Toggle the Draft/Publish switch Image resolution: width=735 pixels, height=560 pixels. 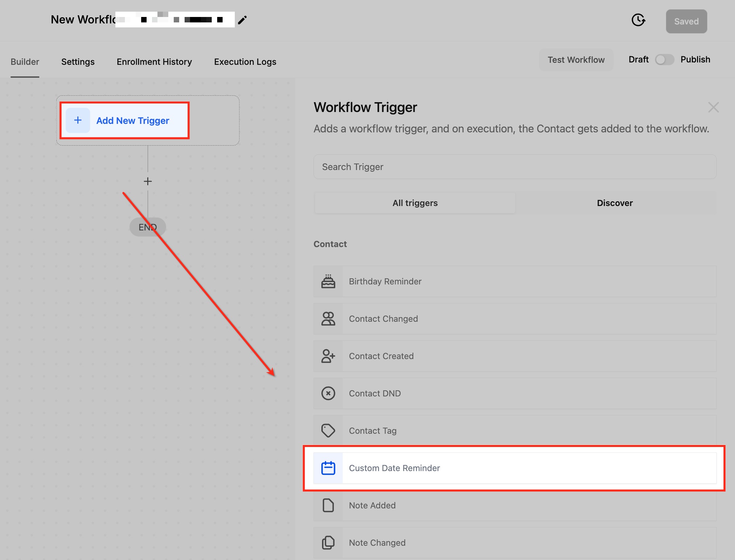point(664,60)
